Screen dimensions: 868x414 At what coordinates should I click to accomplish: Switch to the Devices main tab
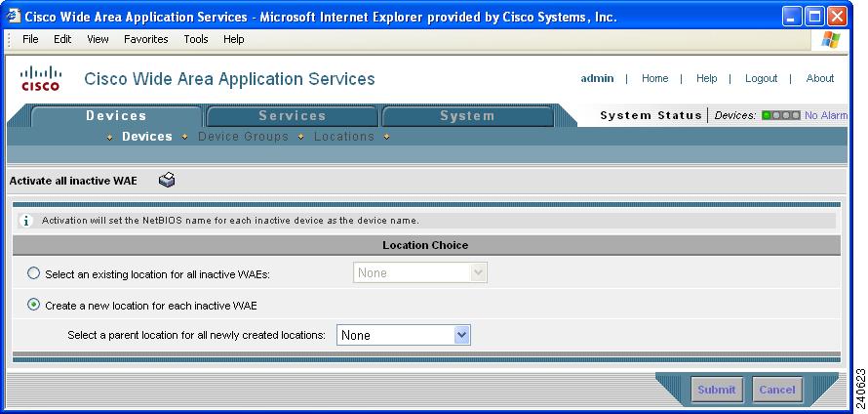116,116
